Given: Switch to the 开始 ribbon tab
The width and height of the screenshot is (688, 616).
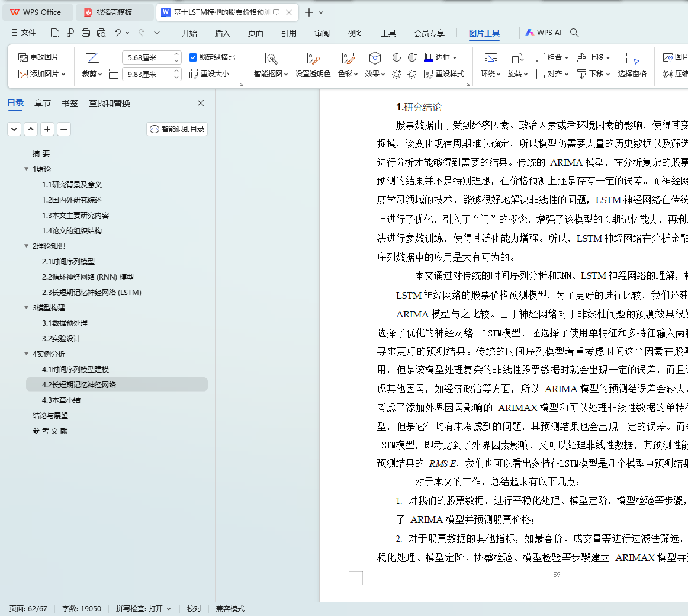Looking at the screenshot, I should [189, 33].
